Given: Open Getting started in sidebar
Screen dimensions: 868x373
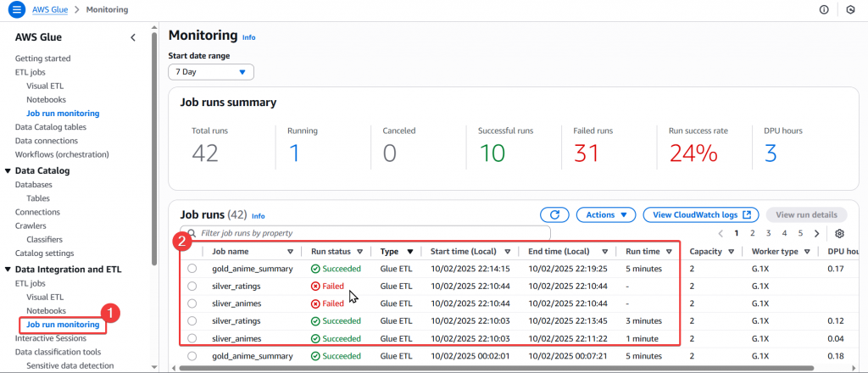Looking at the screenshot, I should pos(42,58).
